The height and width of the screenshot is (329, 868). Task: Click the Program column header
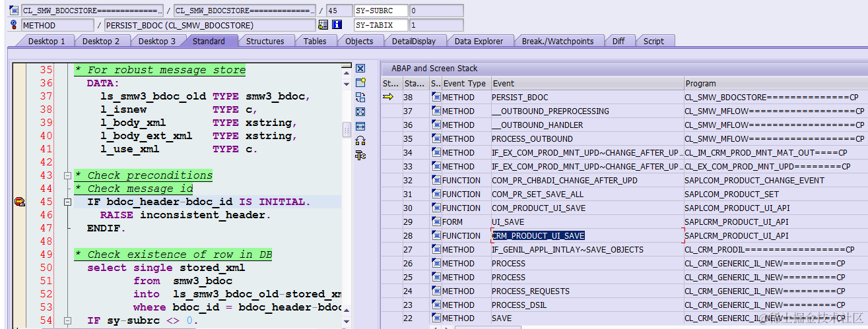pos(776,84)
